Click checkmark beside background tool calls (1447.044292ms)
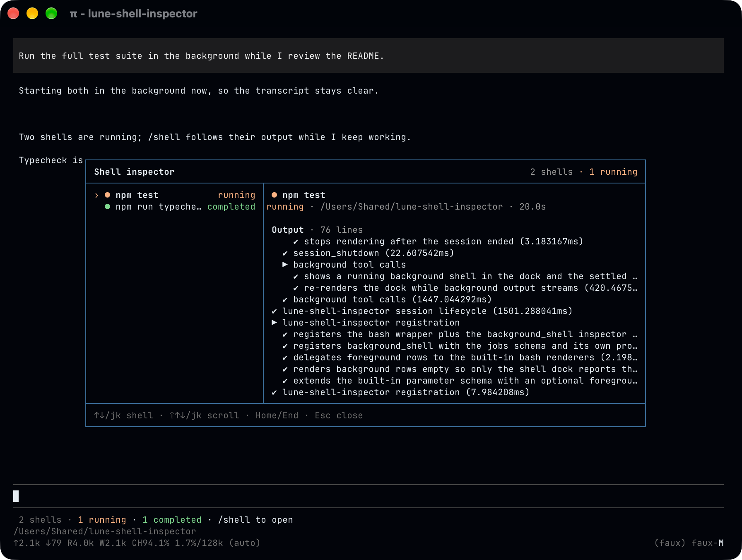The image size is (742, 560). pos(285,299)
